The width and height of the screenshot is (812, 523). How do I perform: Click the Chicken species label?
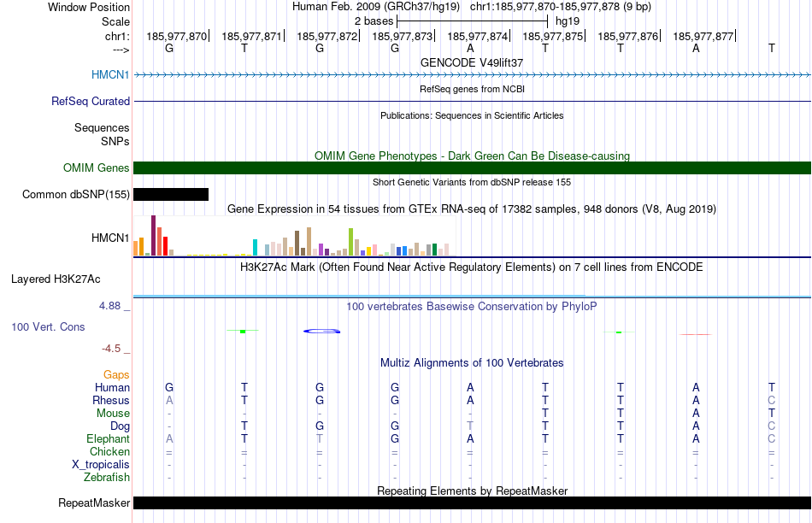pos(109,451)
